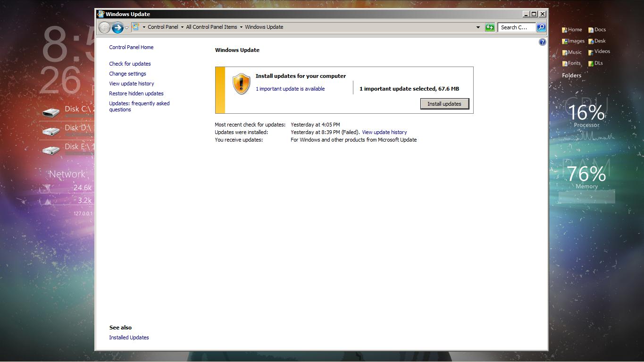Click the yellow warning shield icon
The image size is (644, 362).
[x=241, y=84]
